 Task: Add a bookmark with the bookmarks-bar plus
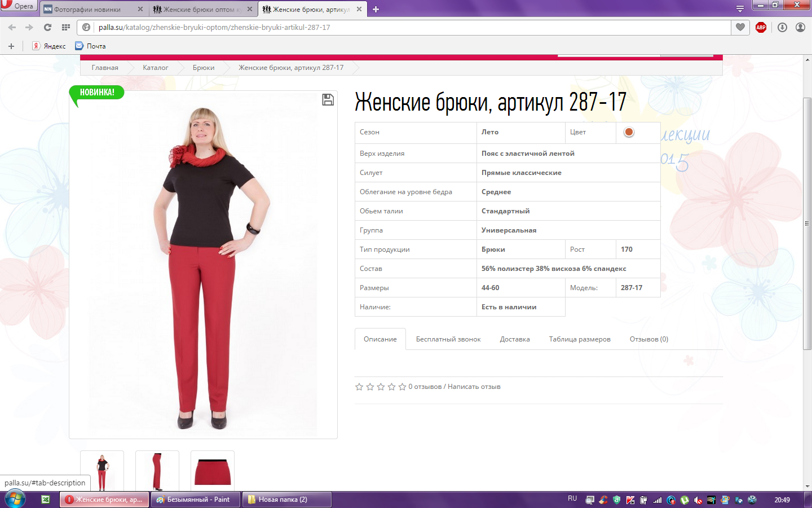[x=11, y=46]
